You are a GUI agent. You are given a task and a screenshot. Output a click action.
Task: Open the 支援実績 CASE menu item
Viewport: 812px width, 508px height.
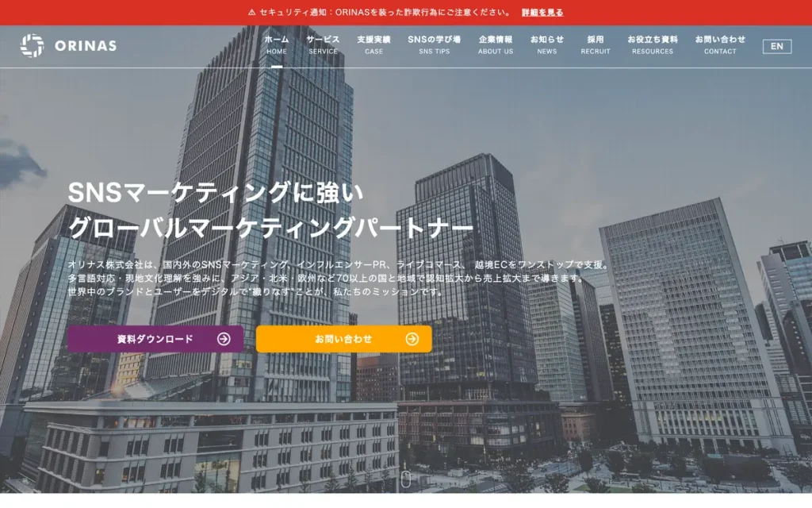pyautogui.click(x=373, y=45)
